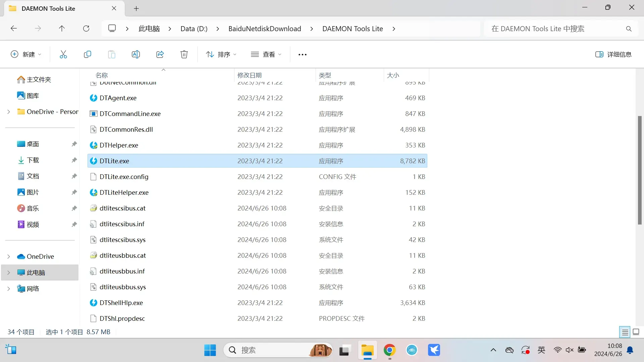The width and height of the screenshot is (644, 362).
Task: Navigate to Data (D:) in breadcrumb
Action: [x=194, y=29]
